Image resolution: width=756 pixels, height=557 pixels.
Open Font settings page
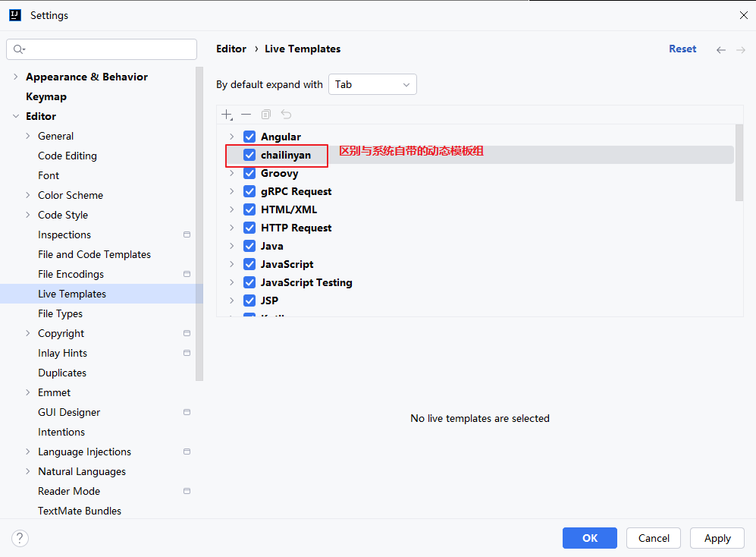(49, 176)
